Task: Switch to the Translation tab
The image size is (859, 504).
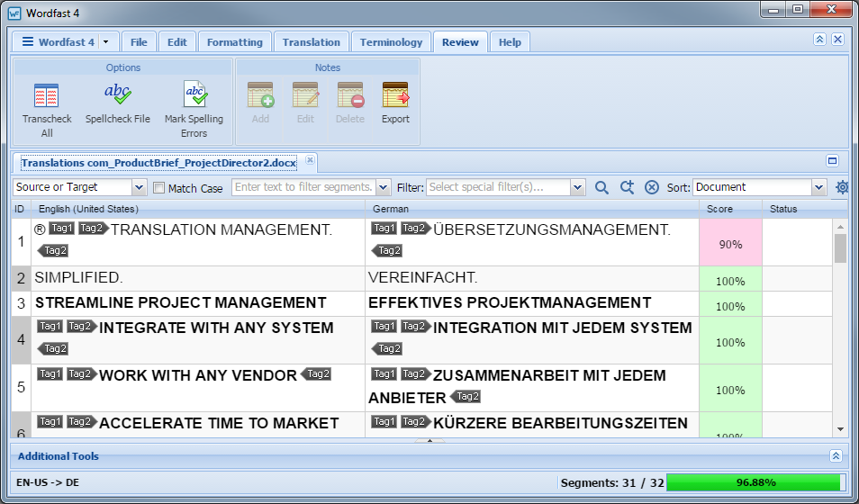Action: click(312, 42)
